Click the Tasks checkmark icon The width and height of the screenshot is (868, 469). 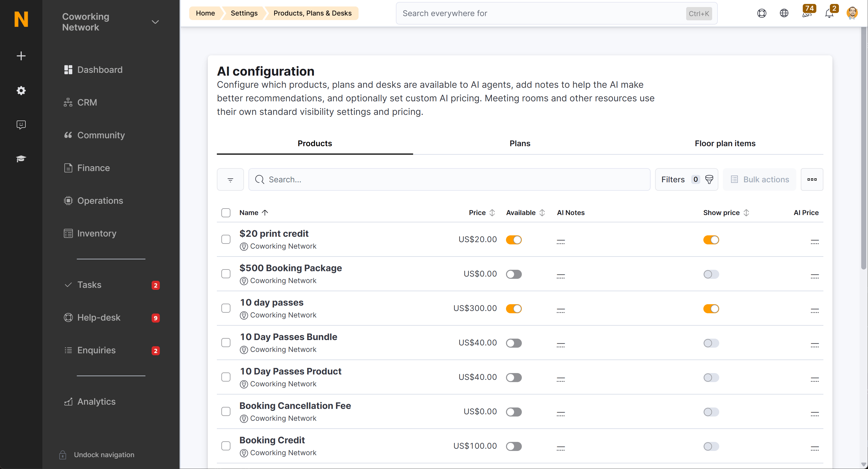68,285
